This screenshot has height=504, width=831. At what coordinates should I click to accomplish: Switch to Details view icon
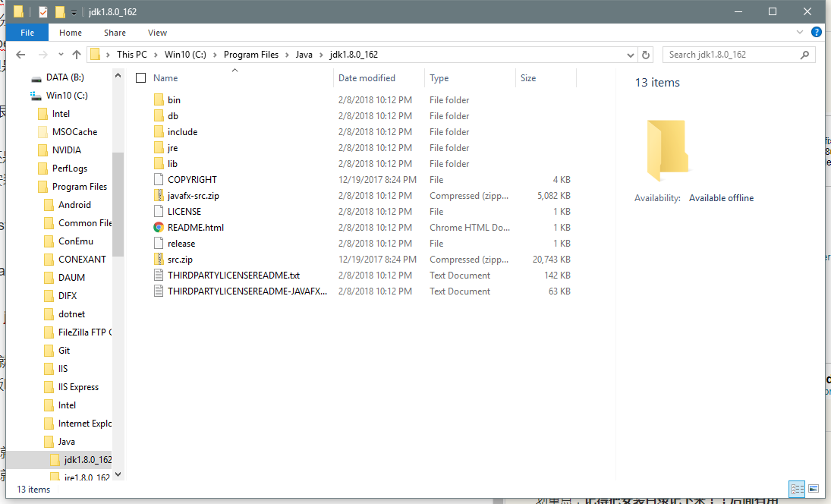tap(797, 489)
